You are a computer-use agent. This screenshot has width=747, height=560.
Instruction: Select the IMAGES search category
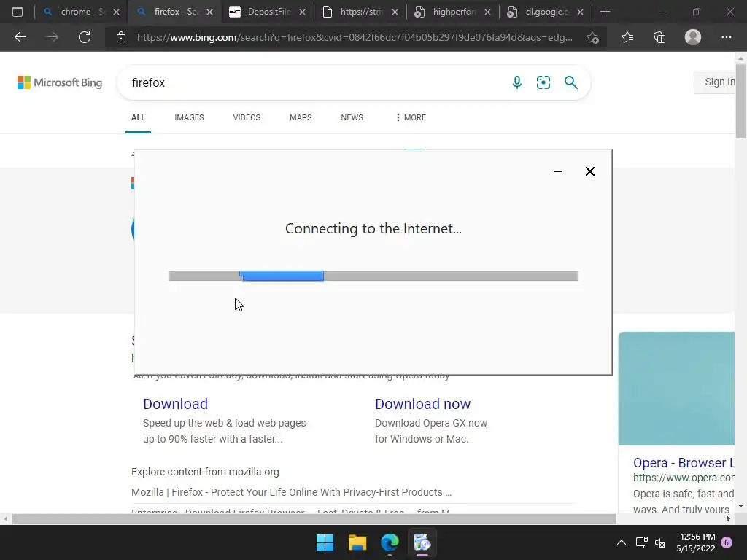tap(189, 117)
